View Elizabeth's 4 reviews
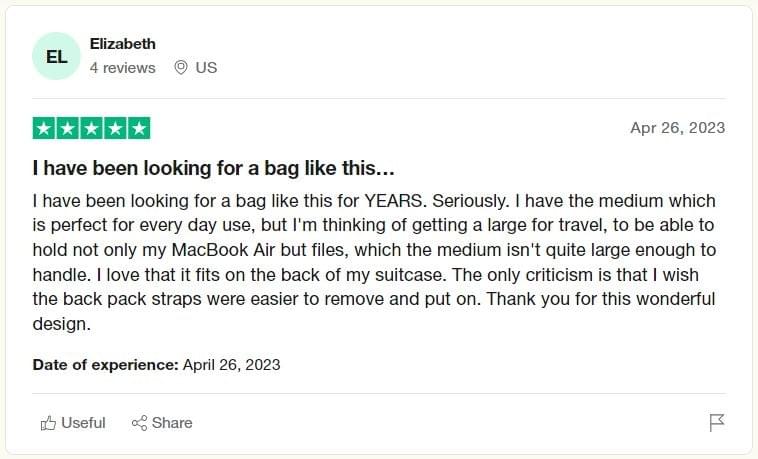 click(123, 68)
